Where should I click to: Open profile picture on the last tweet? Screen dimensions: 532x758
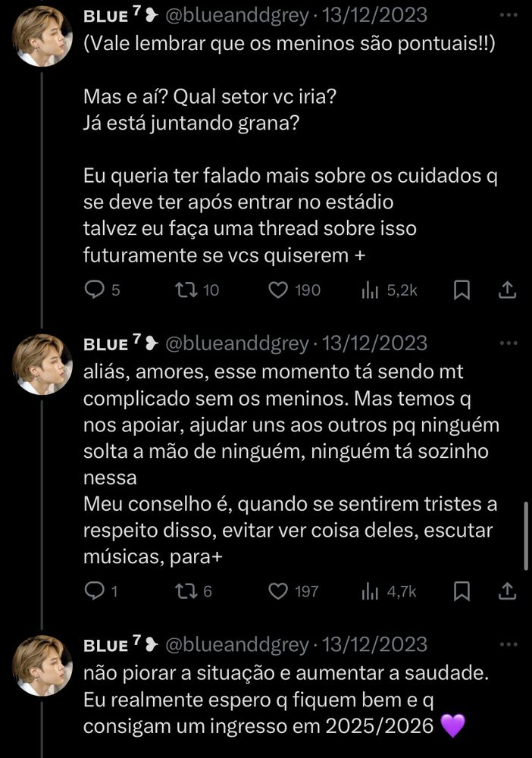(x=42, y=666)
